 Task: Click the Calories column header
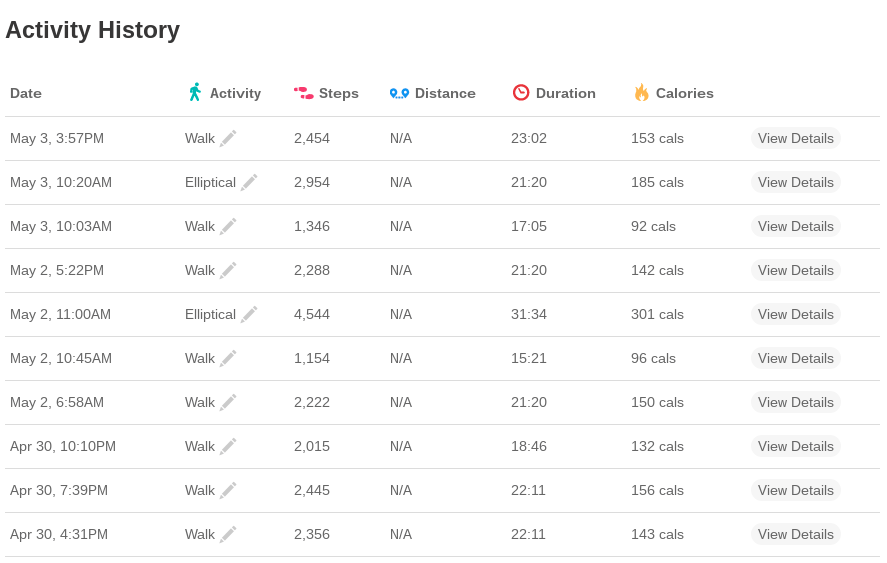(x=684, y=93)
